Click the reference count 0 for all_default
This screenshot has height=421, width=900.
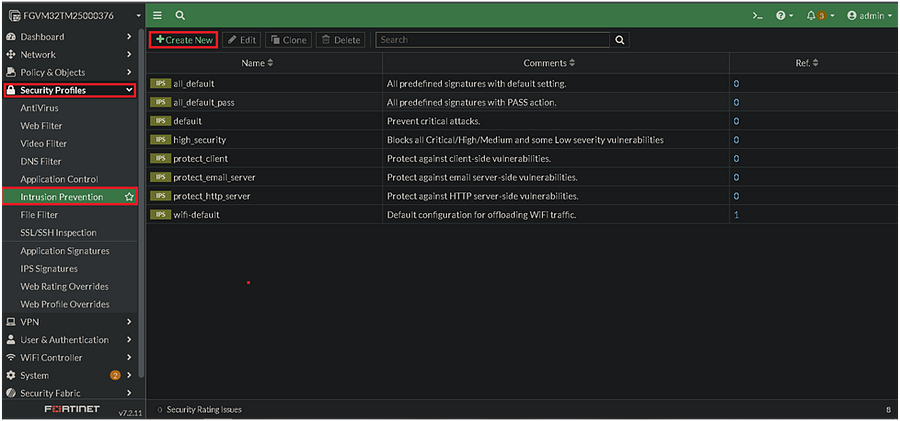click(x=736, y=84)
